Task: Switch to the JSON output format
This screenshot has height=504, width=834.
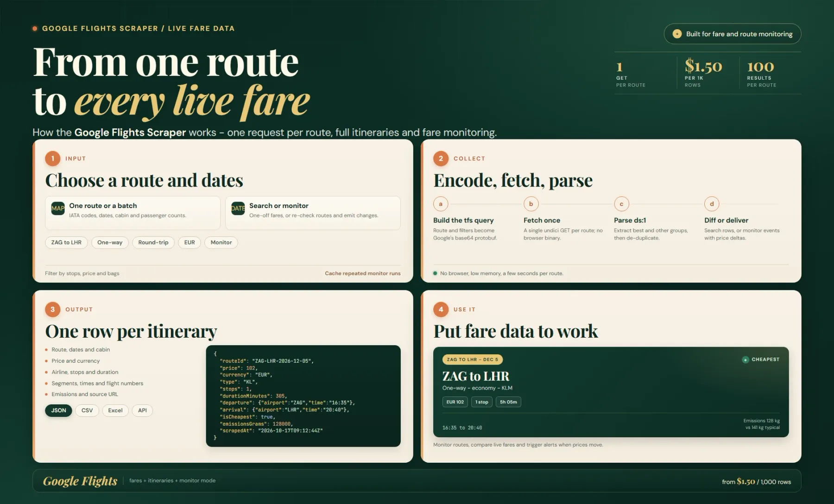Action: (58, 410)
